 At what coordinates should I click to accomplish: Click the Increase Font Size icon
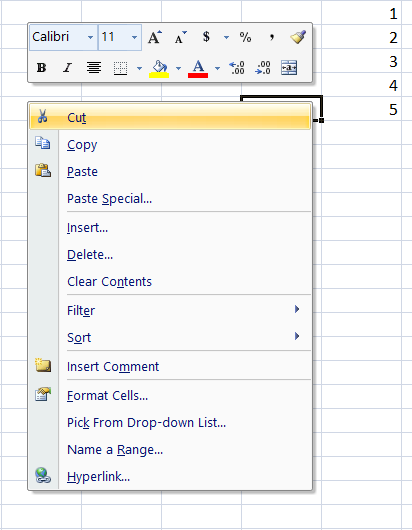coord(155,37)
